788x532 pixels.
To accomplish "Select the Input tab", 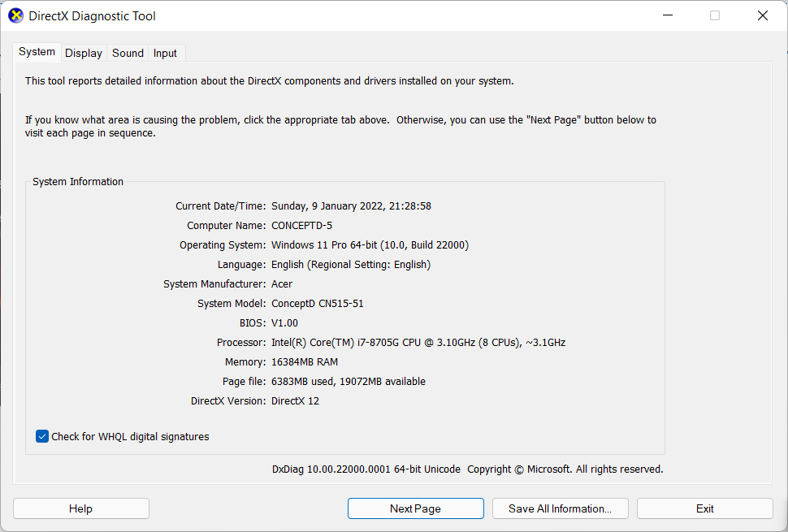I will tap(164, 52).
